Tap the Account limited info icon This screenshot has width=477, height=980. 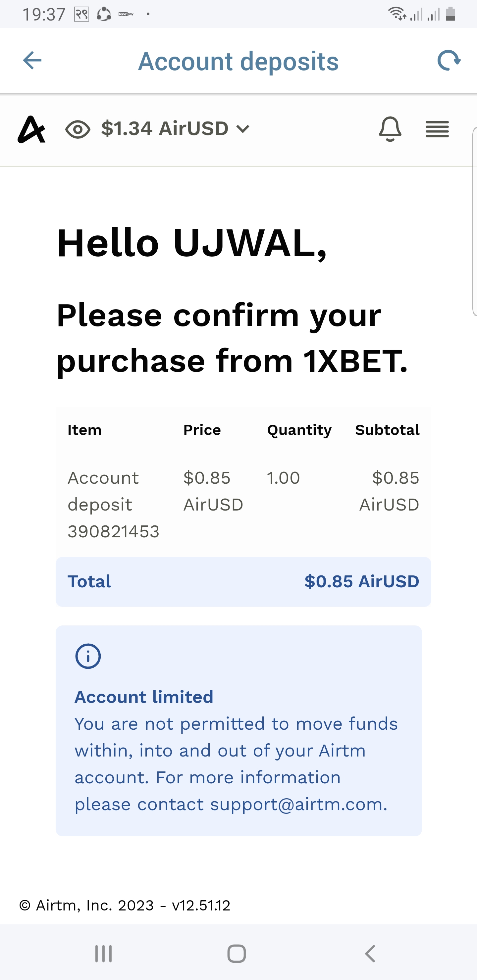[88, 656]
